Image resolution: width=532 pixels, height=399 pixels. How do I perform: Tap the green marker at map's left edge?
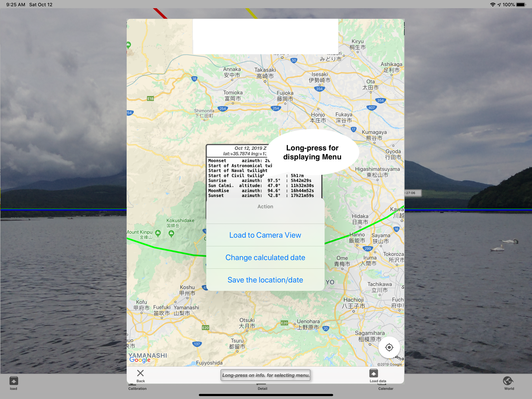pyautogui.click(x=129, y=45)
